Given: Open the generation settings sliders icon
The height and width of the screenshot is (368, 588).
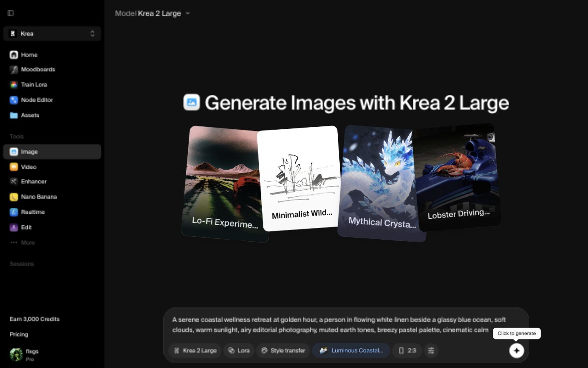Looking at the screenshot, I should pos(431,350).
